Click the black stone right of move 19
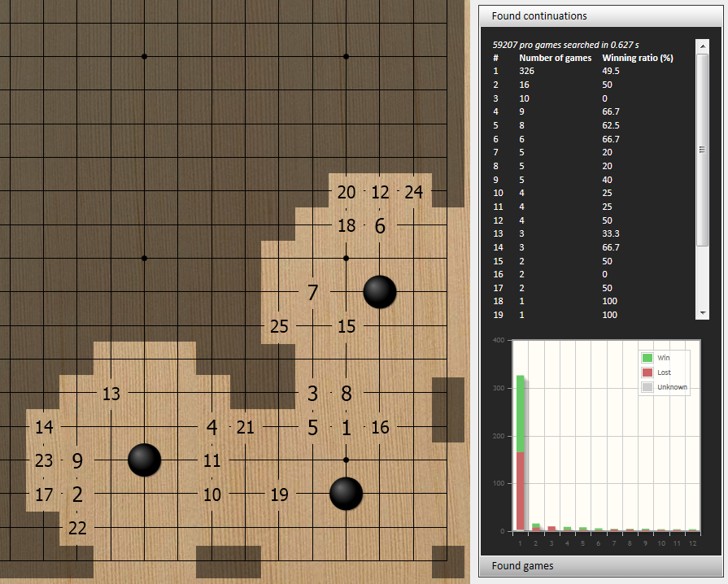 pos(346,494)
